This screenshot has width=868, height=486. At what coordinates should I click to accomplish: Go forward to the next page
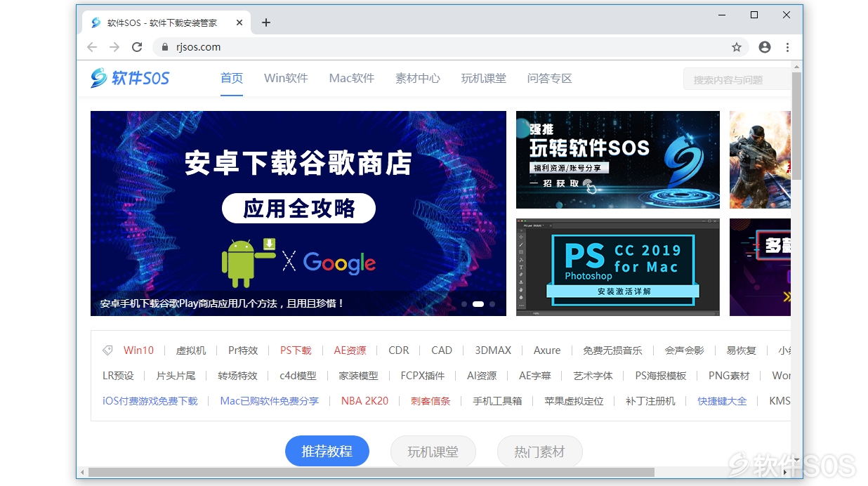(x=114, y=47)
